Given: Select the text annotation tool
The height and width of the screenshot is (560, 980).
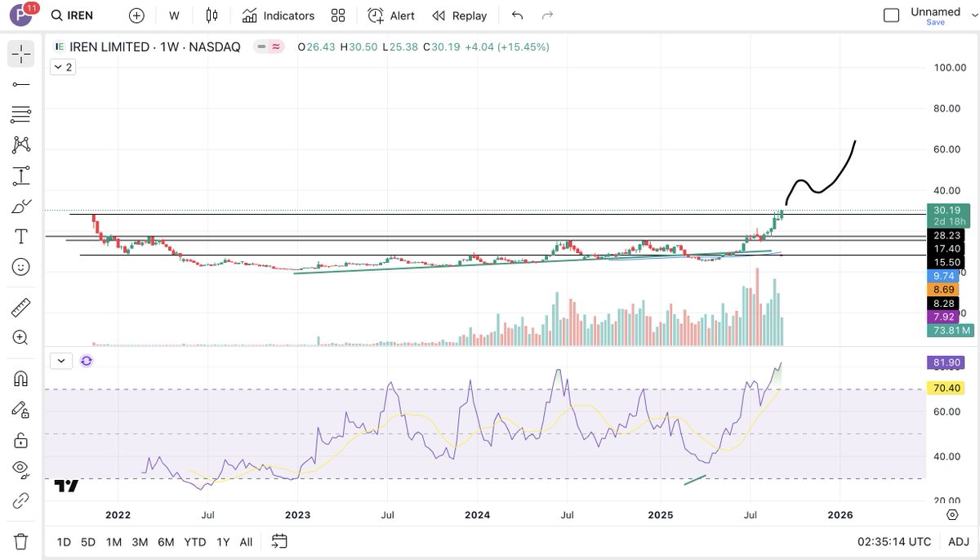Looking at the screenshot, I should (21, 237).
